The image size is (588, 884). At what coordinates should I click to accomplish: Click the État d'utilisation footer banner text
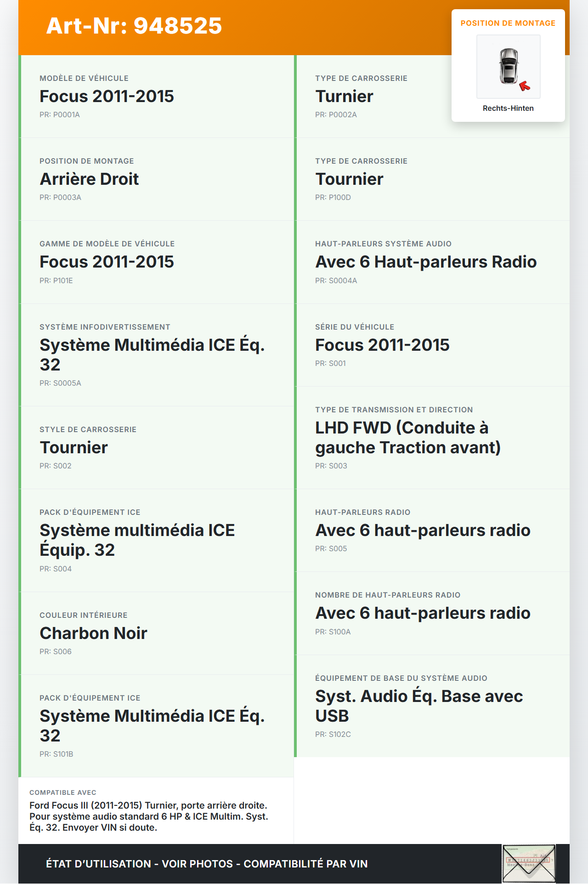click(x=207, y=864)
